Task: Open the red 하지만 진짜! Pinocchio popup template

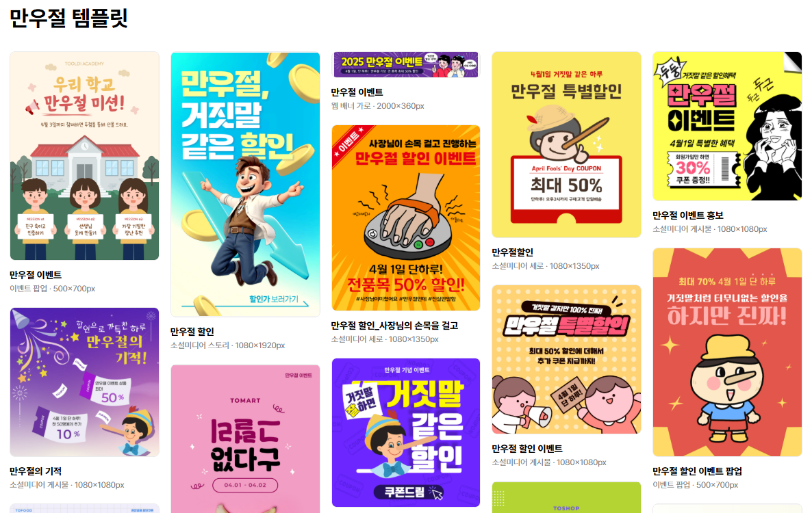Action: tap(727, 352)
